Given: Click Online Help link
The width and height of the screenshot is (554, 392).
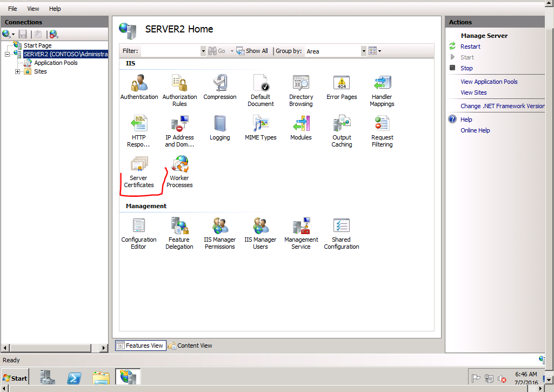Looking at the screenshot, I should coord(475,130).
